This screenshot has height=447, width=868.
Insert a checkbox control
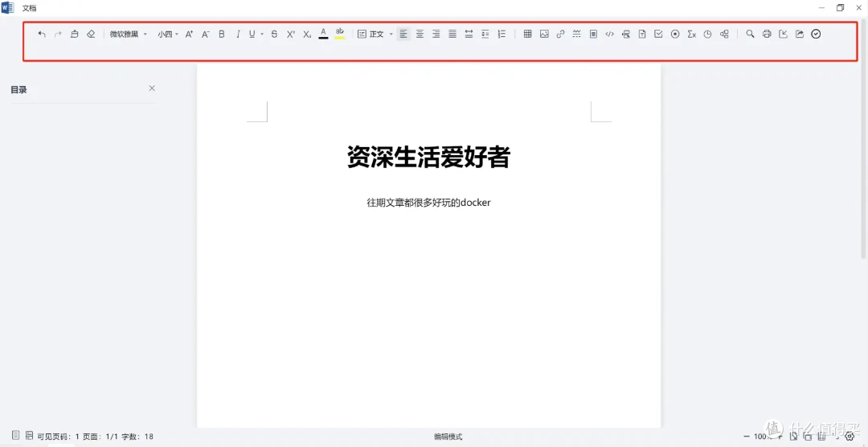658,35
